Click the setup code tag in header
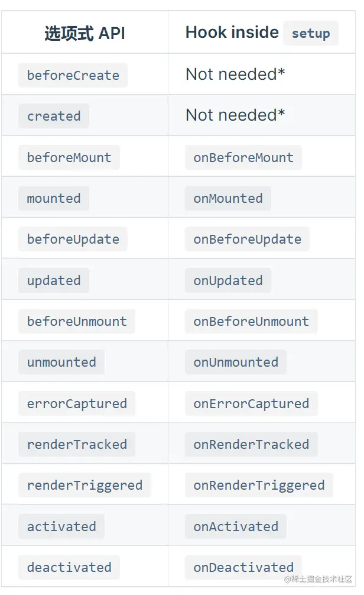 tap(310, 34)
